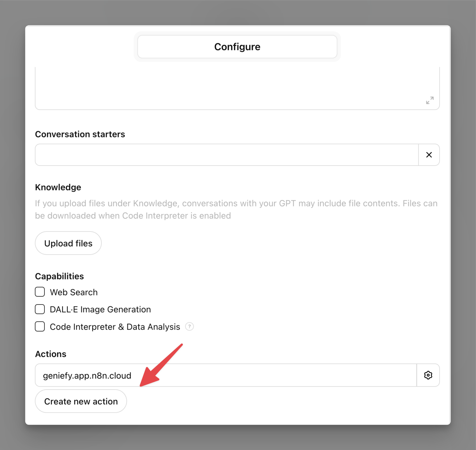Click the Create new action button

click(x=81, y=401)
